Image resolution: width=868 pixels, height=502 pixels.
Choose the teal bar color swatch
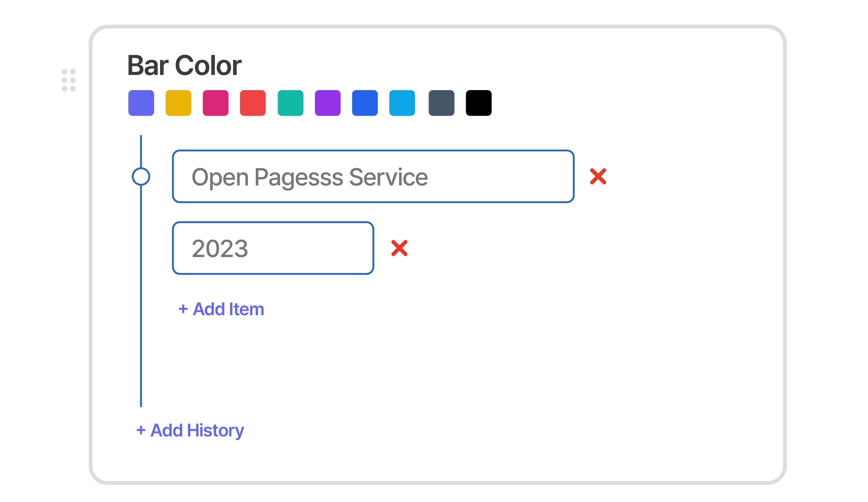click(290, 103)
